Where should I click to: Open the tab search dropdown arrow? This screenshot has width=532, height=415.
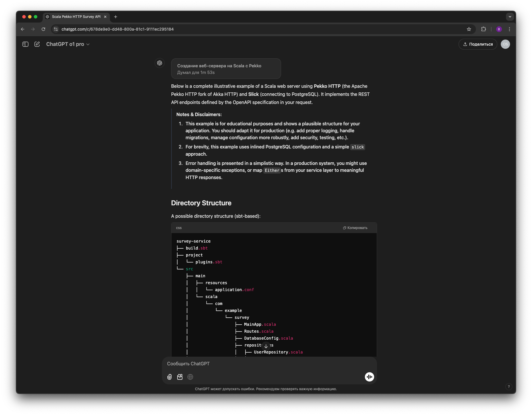[x=510, y=17]
